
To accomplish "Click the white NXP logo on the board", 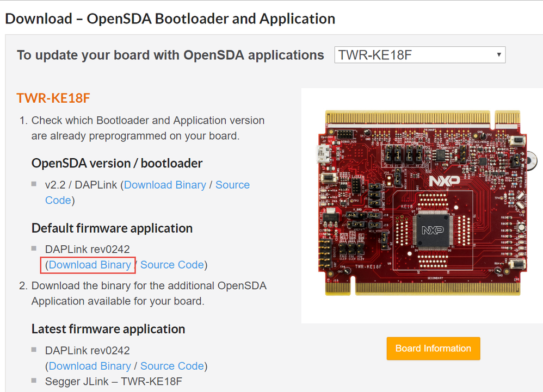I will coord(445,181).
